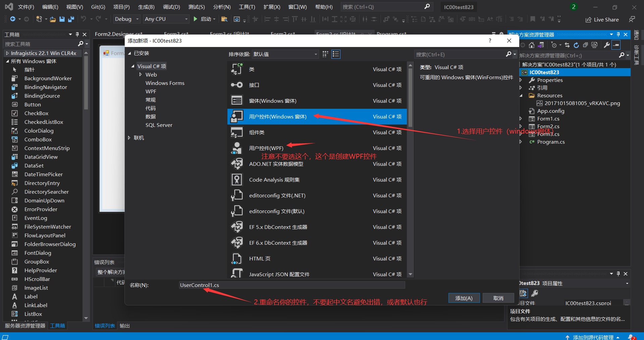Click the Live Share icon
Screen dimensions: 644x340
coord(588,20)
